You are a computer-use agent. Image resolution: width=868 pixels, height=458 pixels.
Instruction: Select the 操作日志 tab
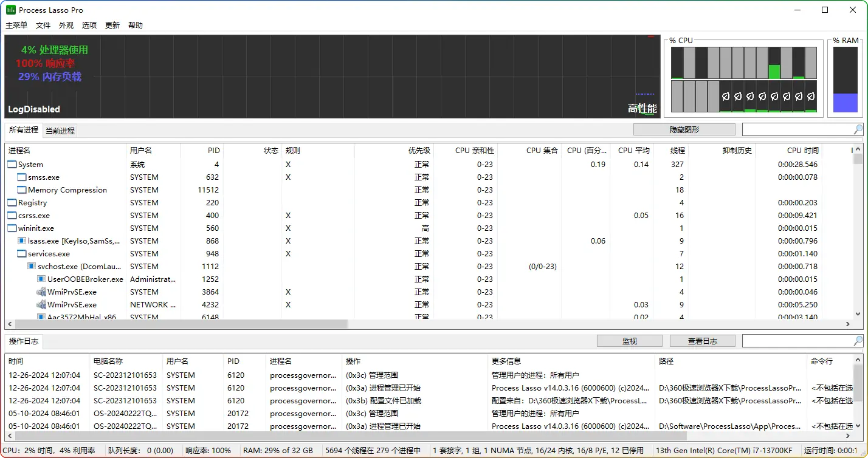(24, 341)
